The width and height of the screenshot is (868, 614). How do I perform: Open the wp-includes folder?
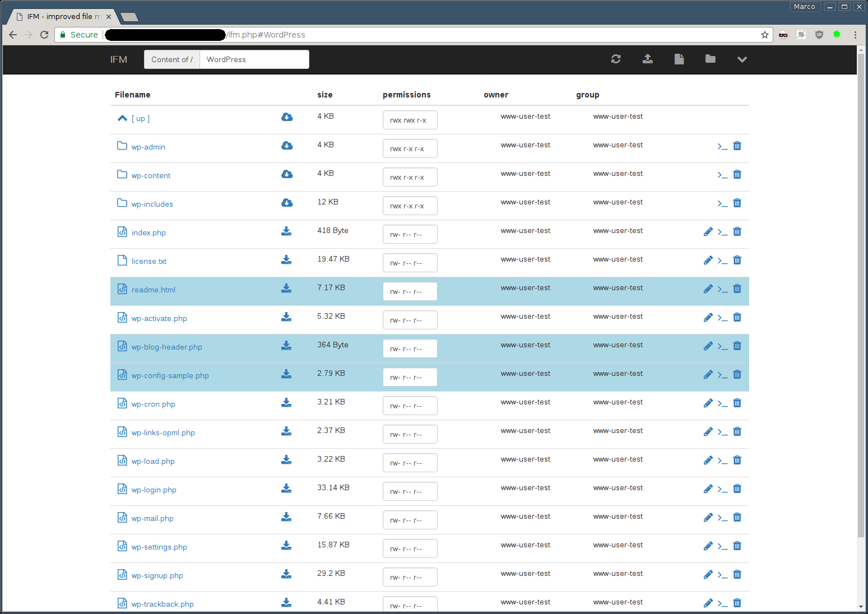[x=152, y=204]
